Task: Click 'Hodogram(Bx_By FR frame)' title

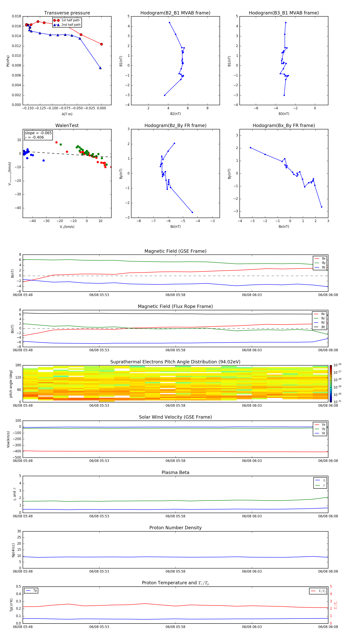Action: pos(284,125)
